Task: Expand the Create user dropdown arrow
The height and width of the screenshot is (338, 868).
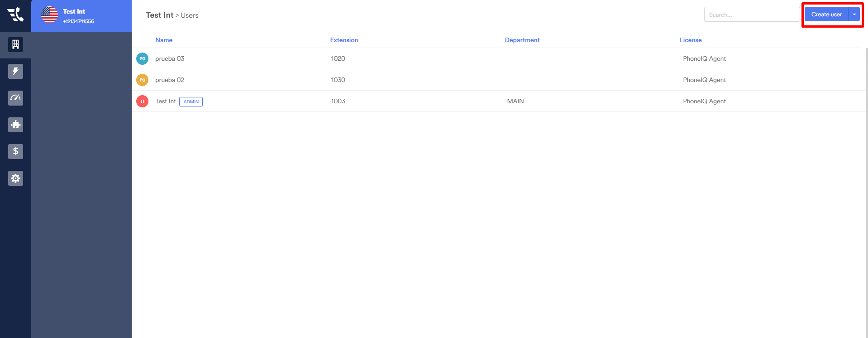Action: tap(854, 14)
